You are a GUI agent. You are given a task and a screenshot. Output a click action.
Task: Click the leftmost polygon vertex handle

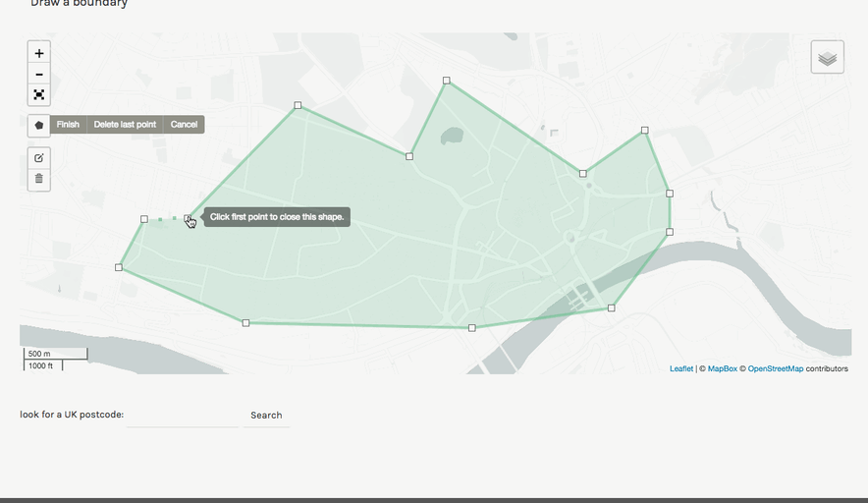[119, 267]
